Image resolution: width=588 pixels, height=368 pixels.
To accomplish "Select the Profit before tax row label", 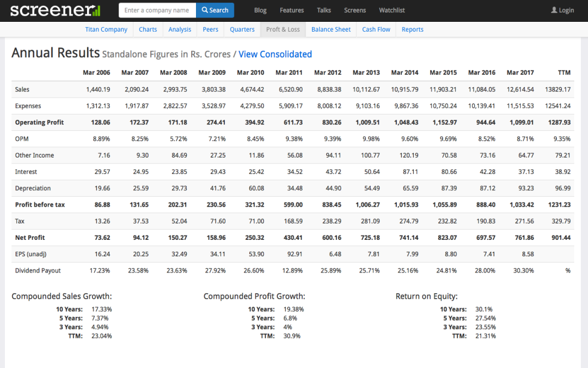I will [x=40, y=204].
